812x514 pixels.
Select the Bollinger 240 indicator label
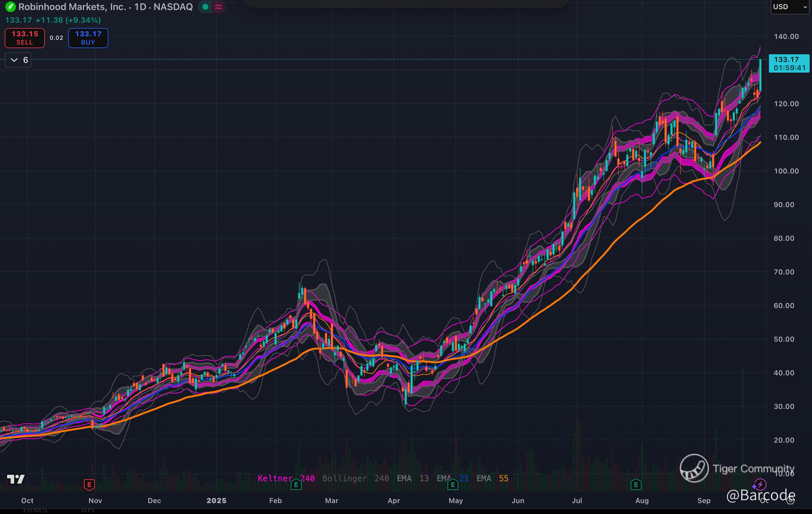click(x=356, y=478)
